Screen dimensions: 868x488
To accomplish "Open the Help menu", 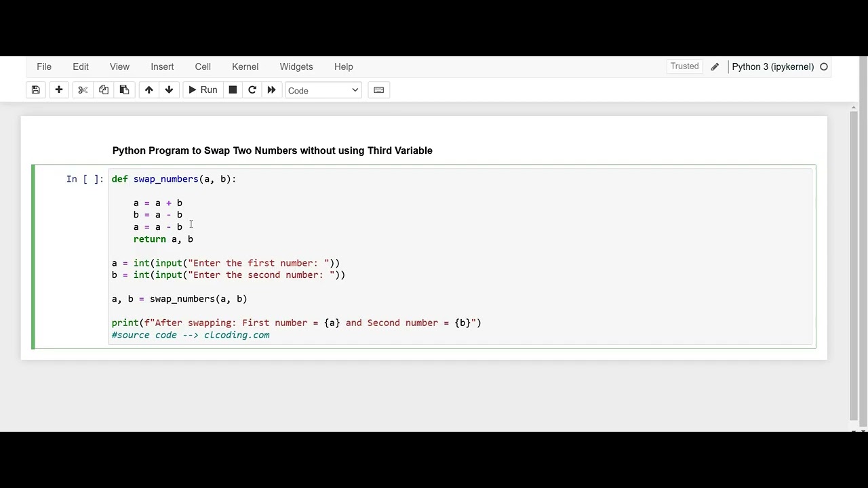I will [x=344, y=66].
